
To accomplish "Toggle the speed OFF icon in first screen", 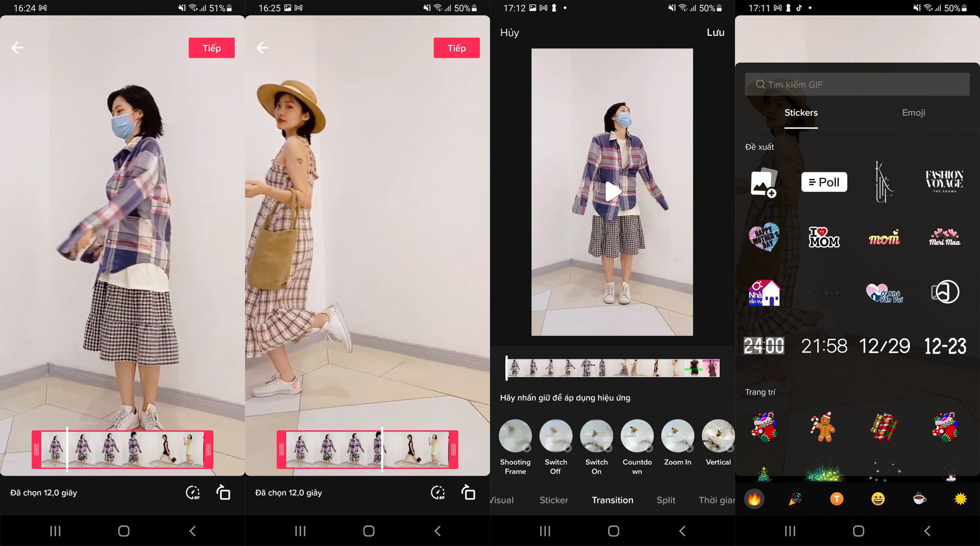I will 193,493.
